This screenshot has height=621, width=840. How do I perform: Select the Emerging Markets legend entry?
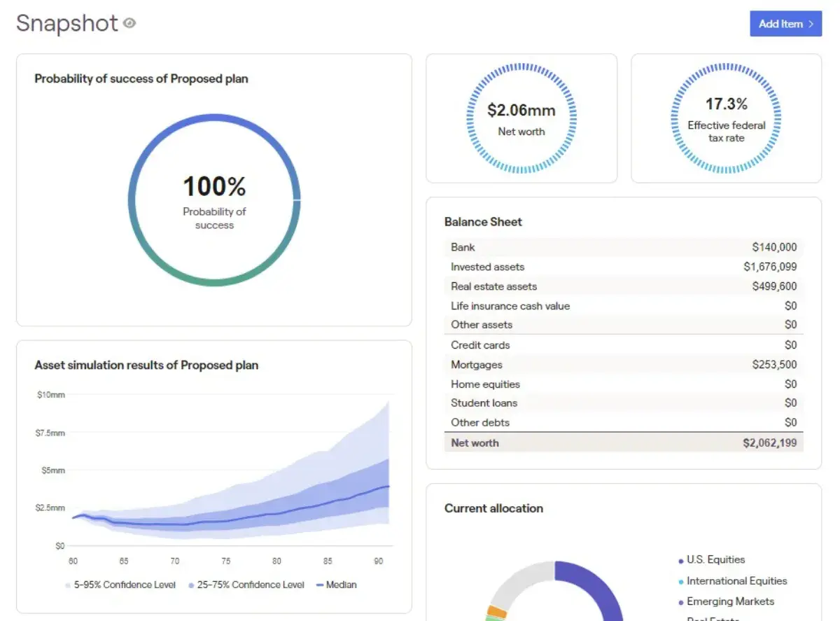(x=729, y=601)
